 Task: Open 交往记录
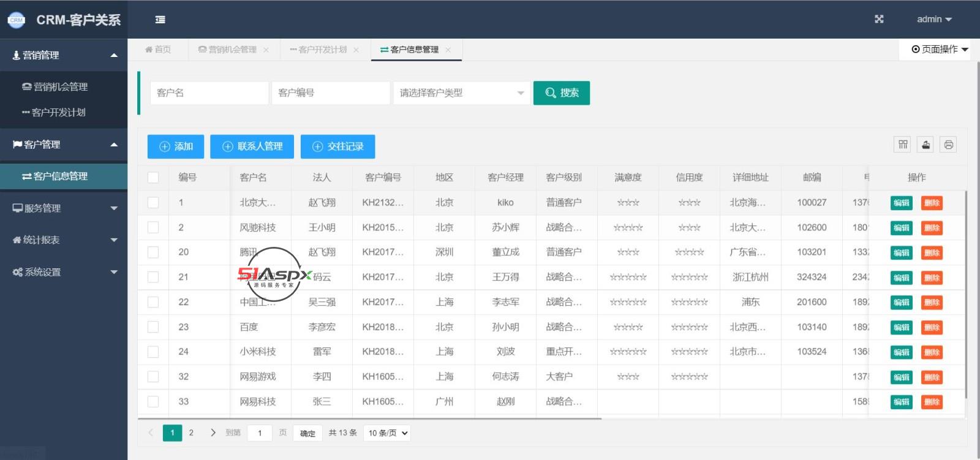tap(337, 146)
